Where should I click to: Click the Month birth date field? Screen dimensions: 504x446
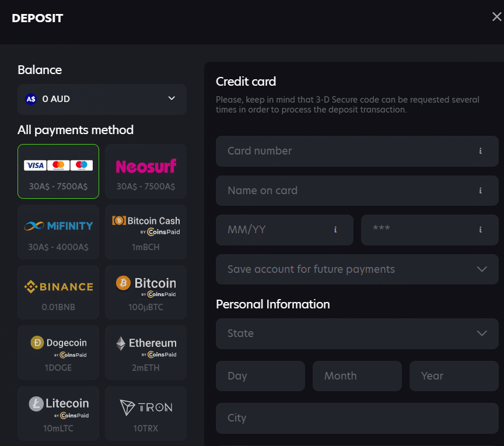tap(357, 376)
